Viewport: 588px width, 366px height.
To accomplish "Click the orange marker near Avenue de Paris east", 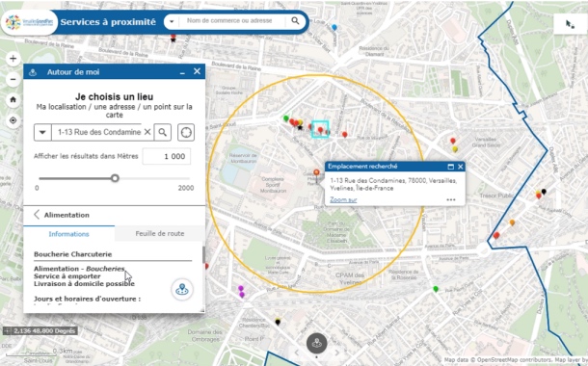I will (512, 222).
